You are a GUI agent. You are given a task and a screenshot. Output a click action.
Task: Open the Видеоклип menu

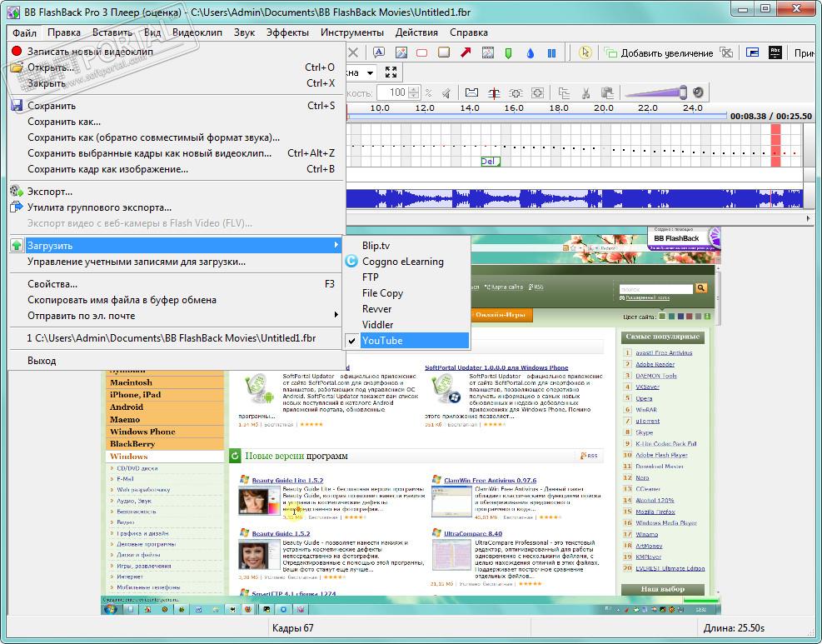pos(197,32)
